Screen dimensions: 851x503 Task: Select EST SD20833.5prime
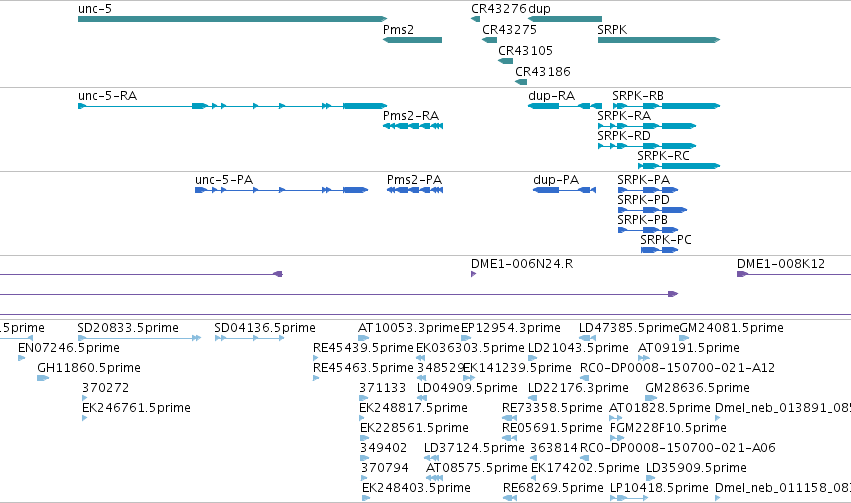[139, 338]
